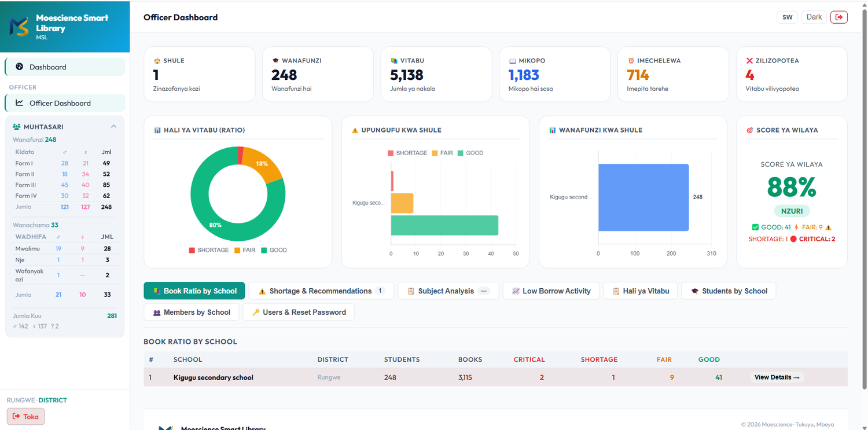Click the target icon beside Score ya Wilaya

pos(750,130)
